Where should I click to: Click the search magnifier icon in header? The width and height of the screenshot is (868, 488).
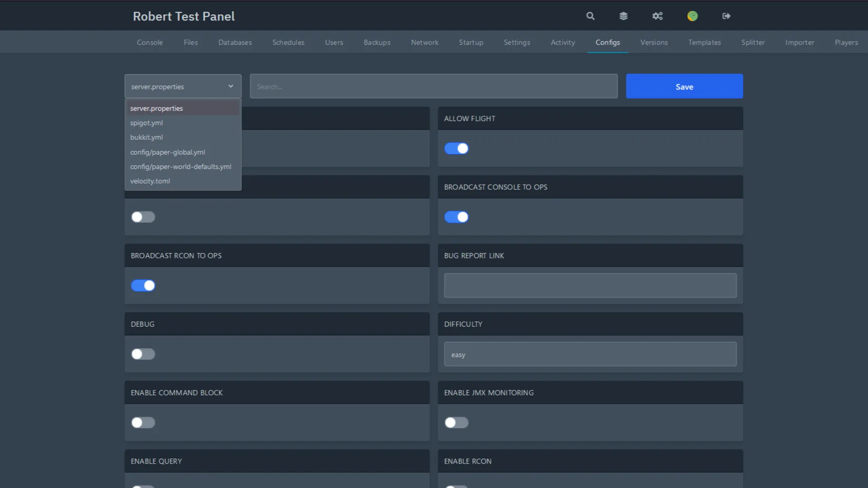(x=590, y=16)
